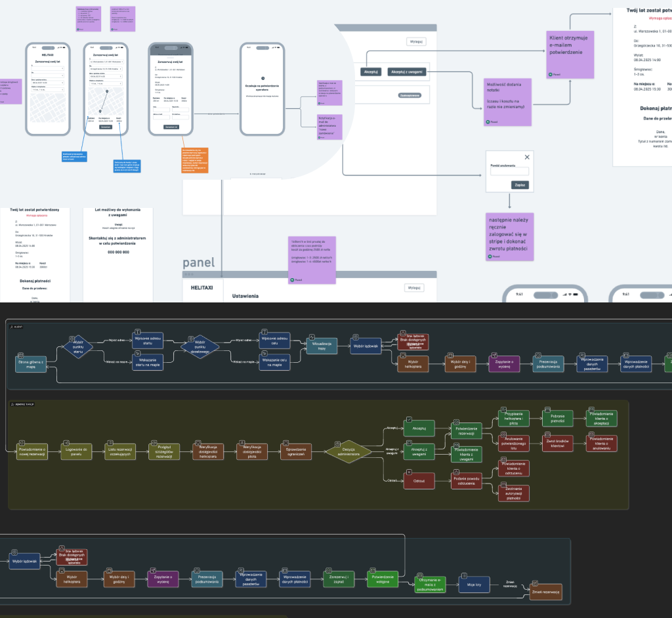
Task: Click the checkmark icon above Akceptuj node
Action: tap(409, 419)
